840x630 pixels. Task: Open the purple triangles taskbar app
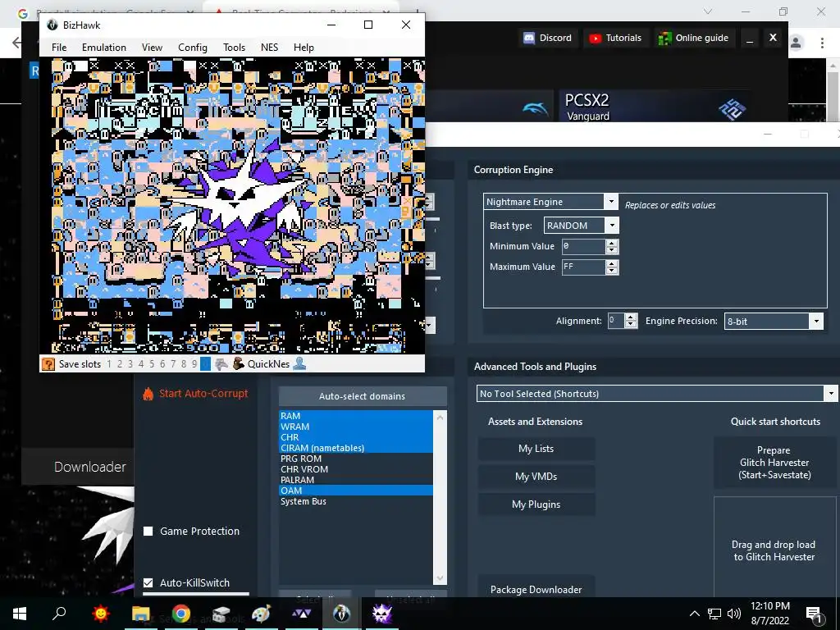(x=301, y=614)
